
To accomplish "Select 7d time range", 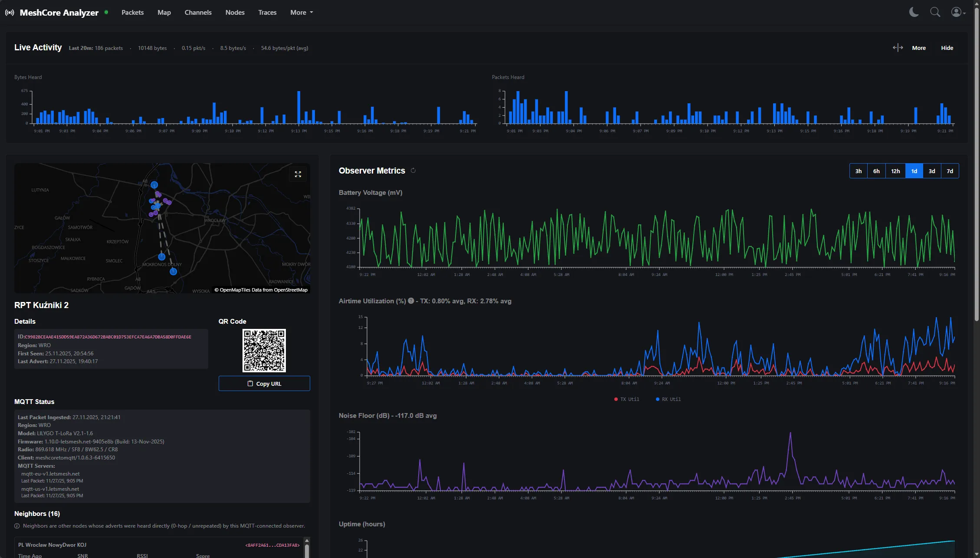I will tap(950, 171).
